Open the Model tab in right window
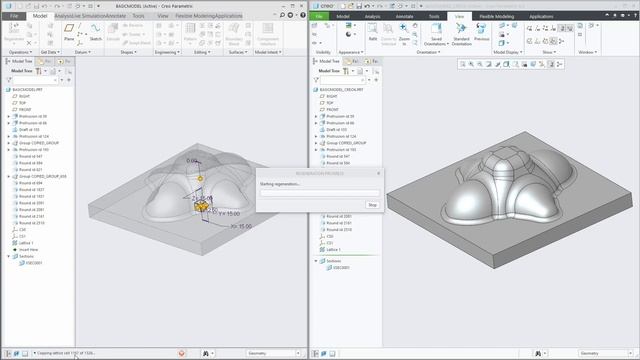Screen dimensions: 640x360 click(343, 16)
